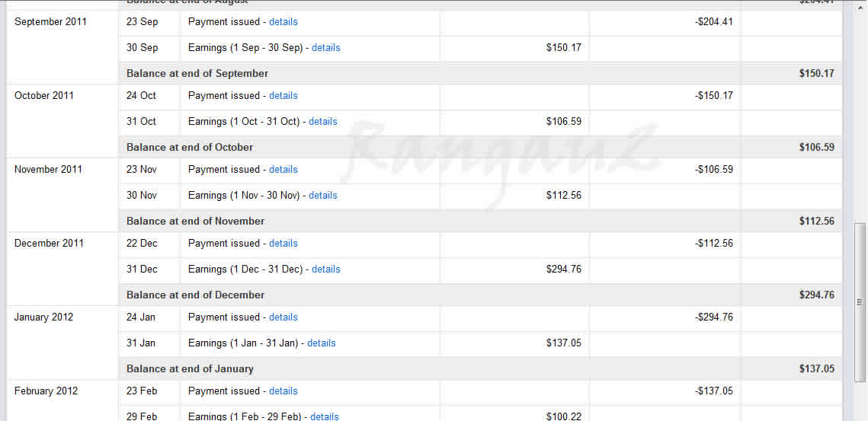Open details for 23 Feb payment issued

point(283,391)
